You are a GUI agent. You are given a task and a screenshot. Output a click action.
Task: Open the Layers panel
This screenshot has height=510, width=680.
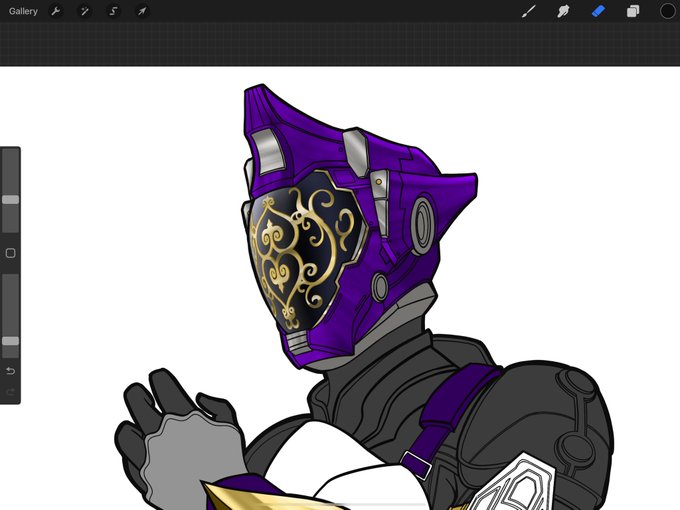[x=633, y=11]
